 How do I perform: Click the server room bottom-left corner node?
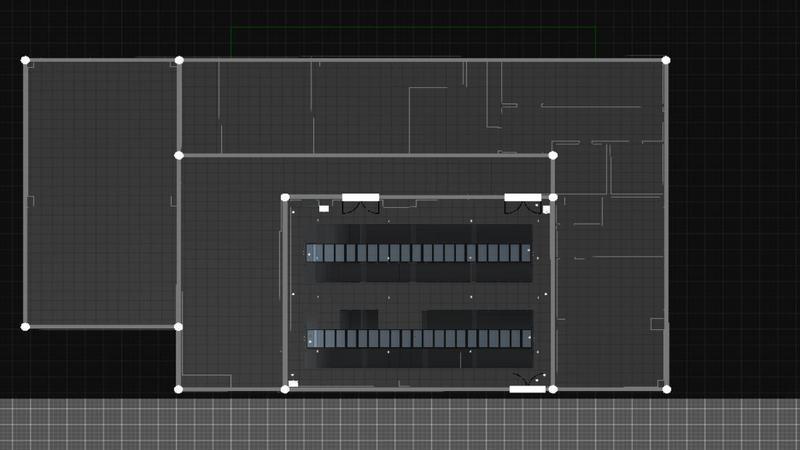(285, 389)
